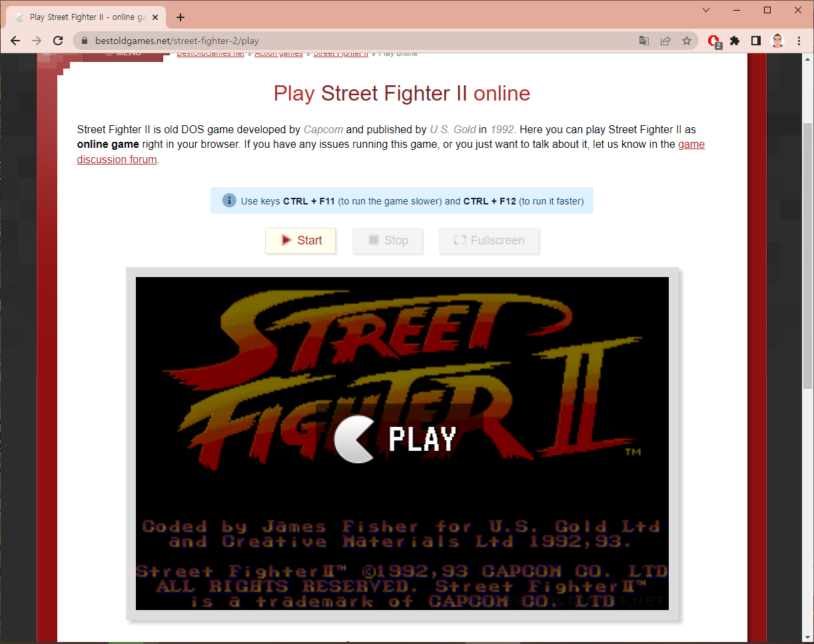This screenshot has width=814, height=644.
Task: Click the U.S. Gold publisher name
Action: 453,129
